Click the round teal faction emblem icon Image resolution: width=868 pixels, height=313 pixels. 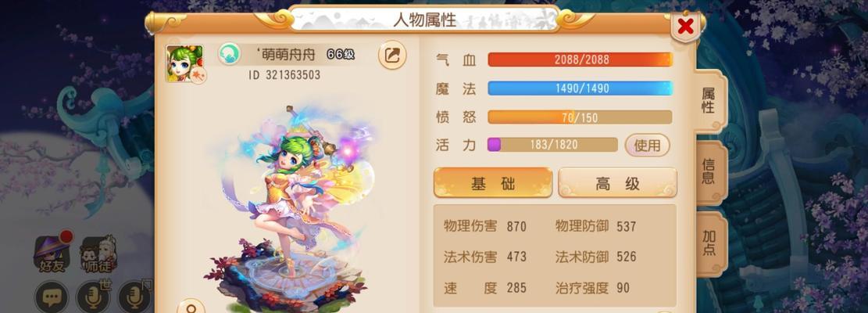click(229, 54)
